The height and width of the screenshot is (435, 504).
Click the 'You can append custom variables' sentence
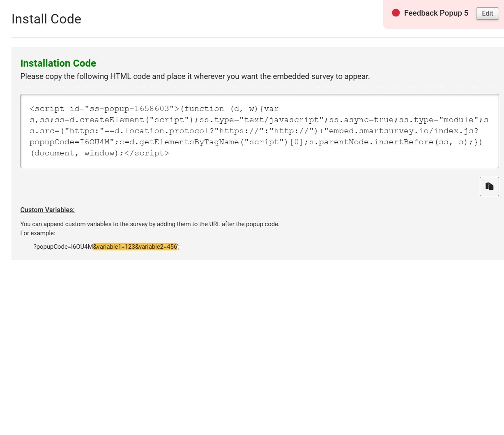(x=150, y=224)
